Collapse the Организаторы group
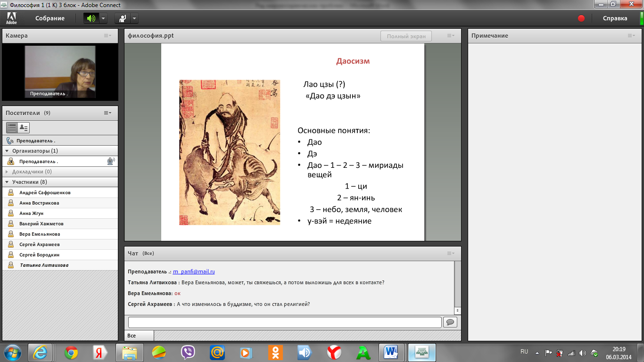The image size is (644, 362). [x=7, y=151]
